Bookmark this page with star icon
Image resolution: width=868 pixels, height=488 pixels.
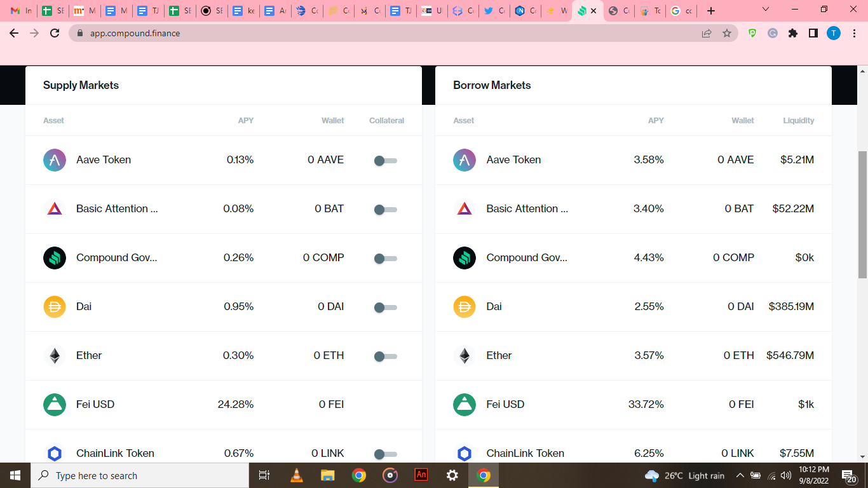tap(727, 33)
